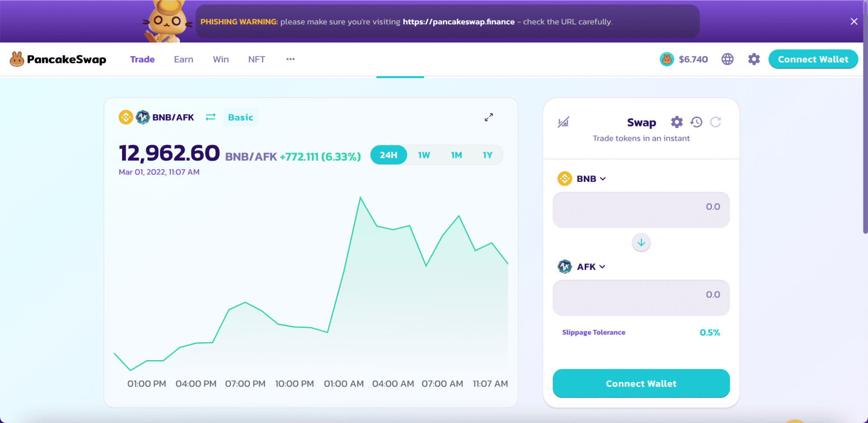
Task: Open the BNB token dropdown
Action: click(x=582, y=179)
